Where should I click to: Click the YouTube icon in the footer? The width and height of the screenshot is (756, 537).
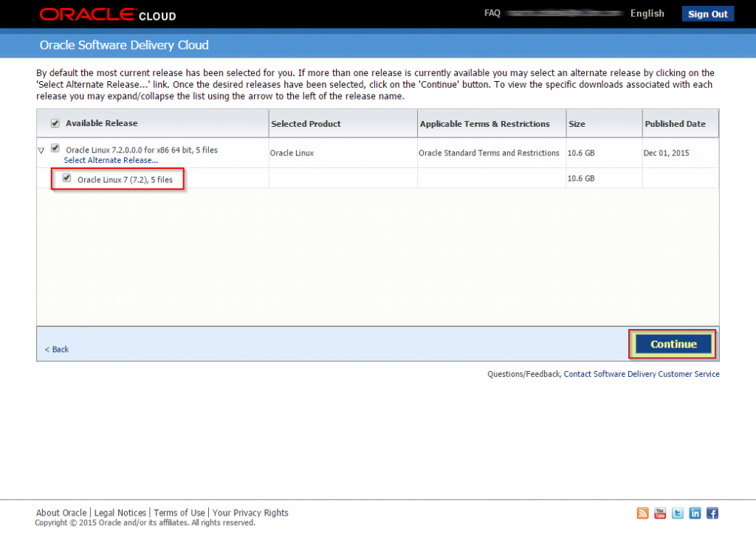659,513
